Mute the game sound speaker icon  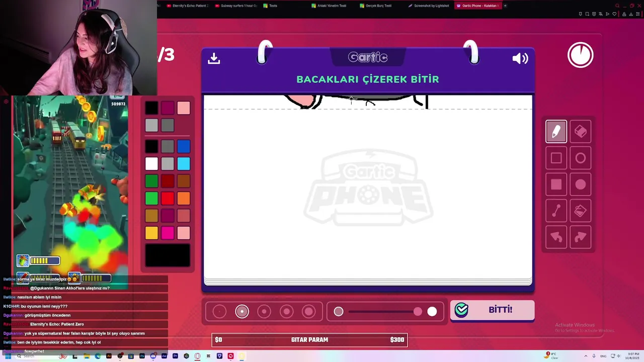pos(520,58)
